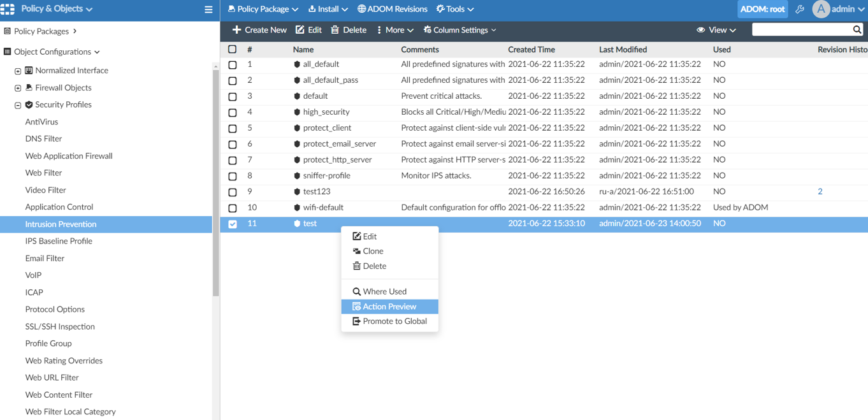Select Web Filter in the sidebar
The width and height of the screenshot is (868, 420).
click(x=43, y=173)
